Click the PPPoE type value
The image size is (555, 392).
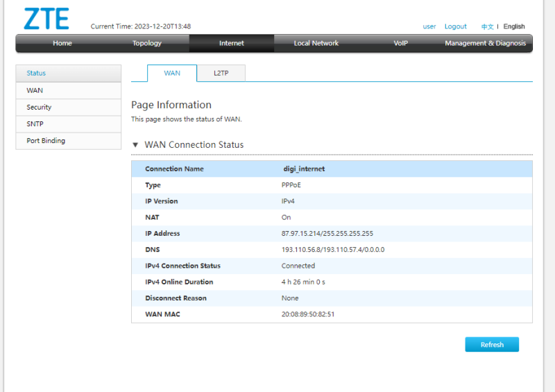click(x=291, y=185)
